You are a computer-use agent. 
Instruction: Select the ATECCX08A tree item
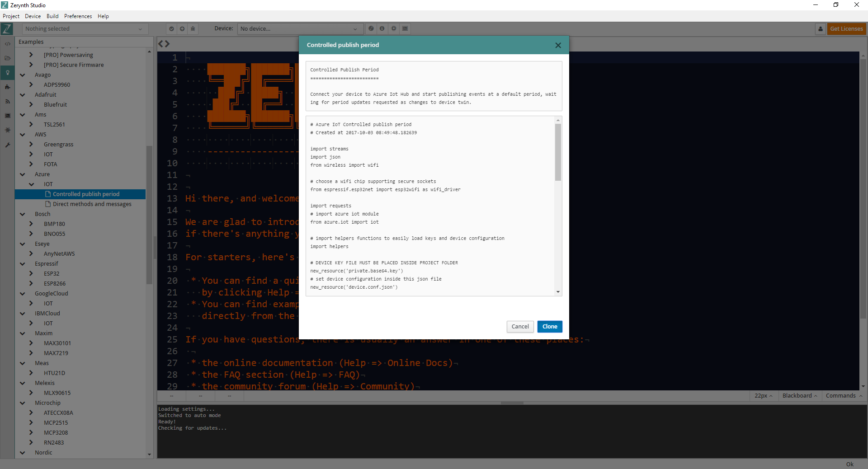coord(58,413)
